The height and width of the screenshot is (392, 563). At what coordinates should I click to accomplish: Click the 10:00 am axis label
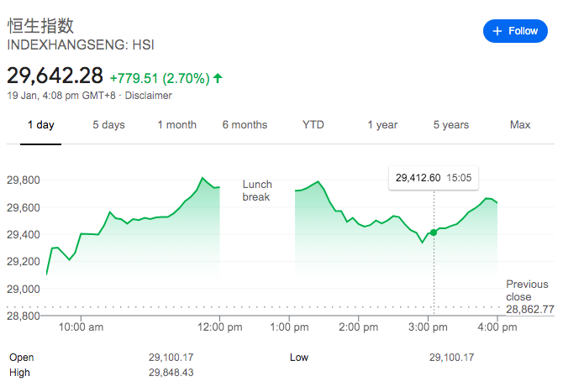(82, 327)
